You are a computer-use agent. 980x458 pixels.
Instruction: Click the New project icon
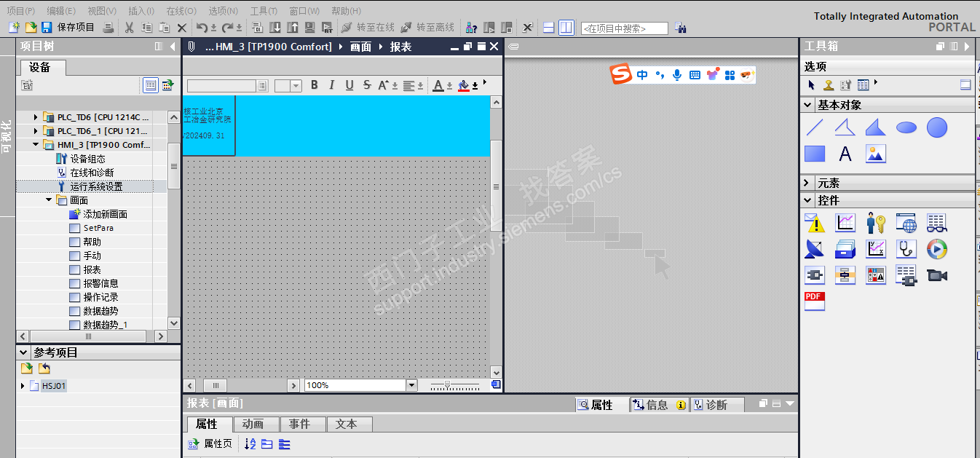click(14, 28)
